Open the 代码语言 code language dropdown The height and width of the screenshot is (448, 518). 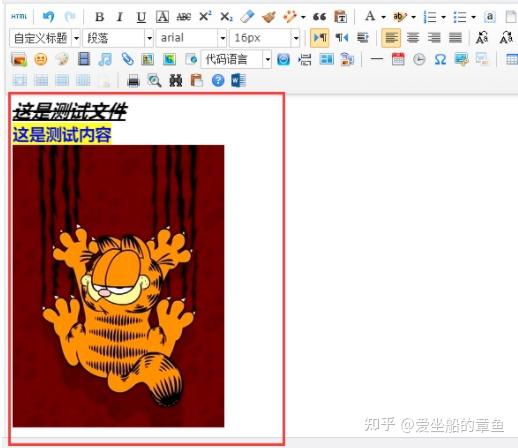tap(236, 60)
